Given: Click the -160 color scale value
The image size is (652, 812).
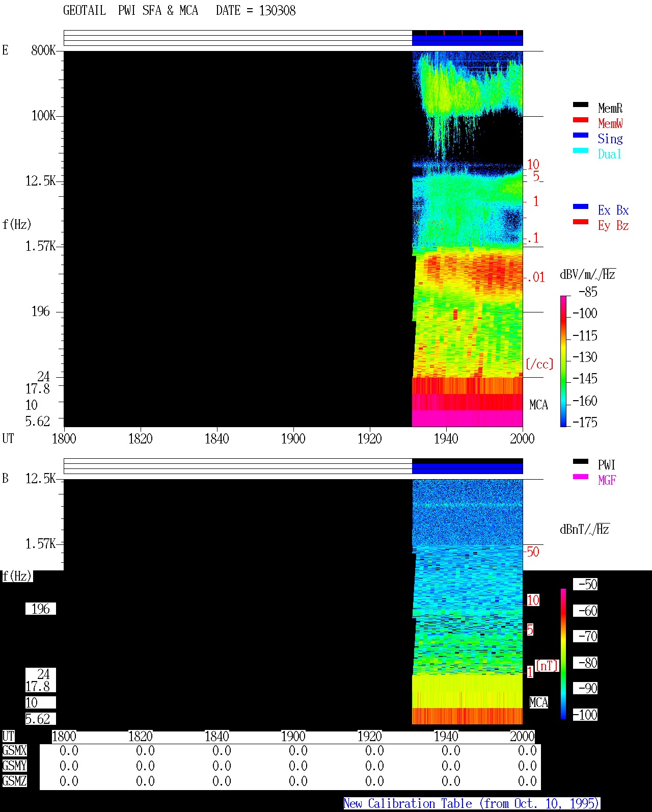Looking at the screenshot, I should coord(585,401).
